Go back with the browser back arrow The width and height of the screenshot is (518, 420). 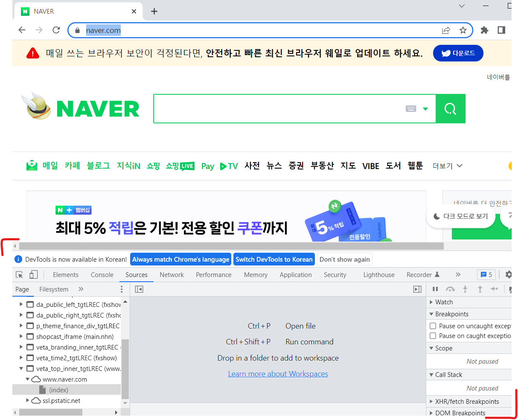pos(22,30)
